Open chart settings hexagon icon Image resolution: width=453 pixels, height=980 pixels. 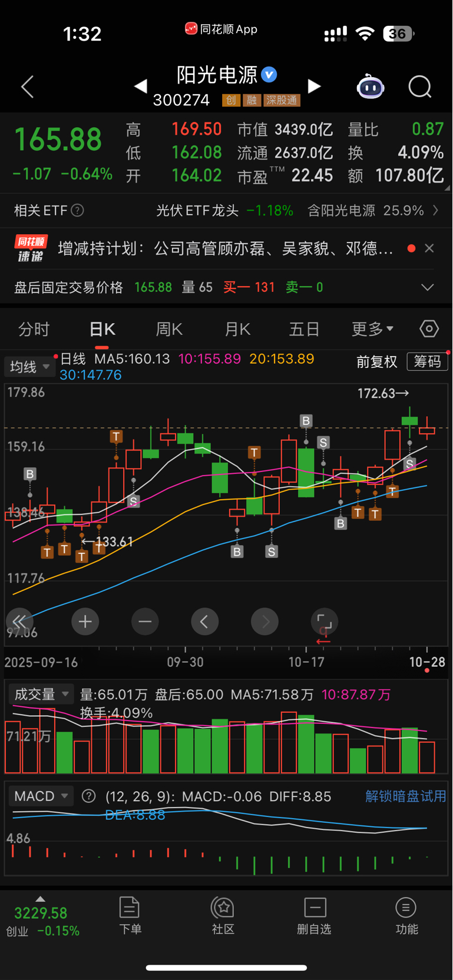(429, 328)
